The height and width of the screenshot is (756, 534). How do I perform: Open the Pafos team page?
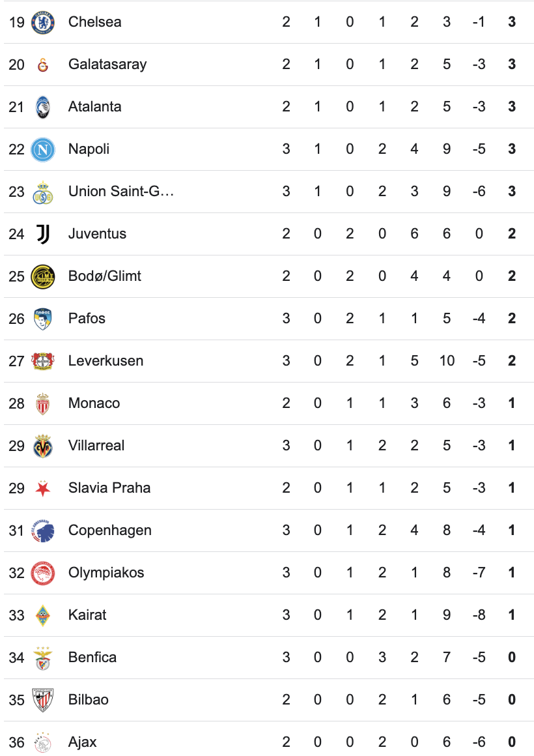[87, 319]
